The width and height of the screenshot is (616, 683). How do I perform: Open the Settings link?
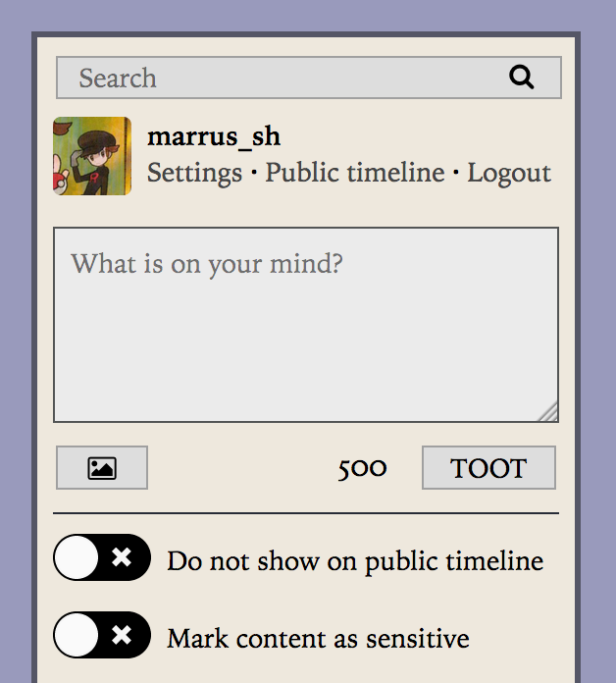pos(194,173)
